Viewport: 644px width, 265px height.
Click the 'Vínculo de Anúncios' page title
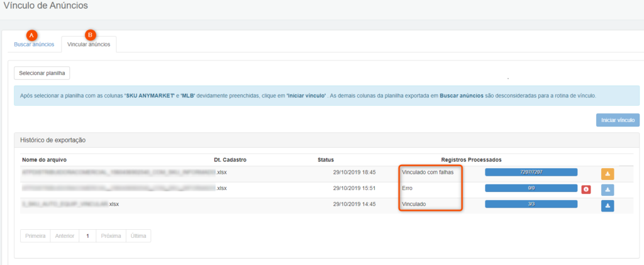45,6
